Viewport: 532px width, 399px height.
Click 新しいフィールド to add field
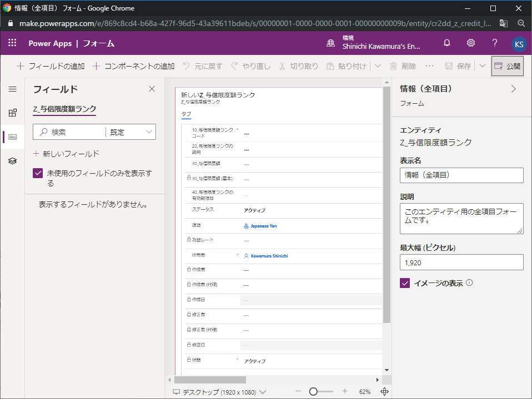66,154
